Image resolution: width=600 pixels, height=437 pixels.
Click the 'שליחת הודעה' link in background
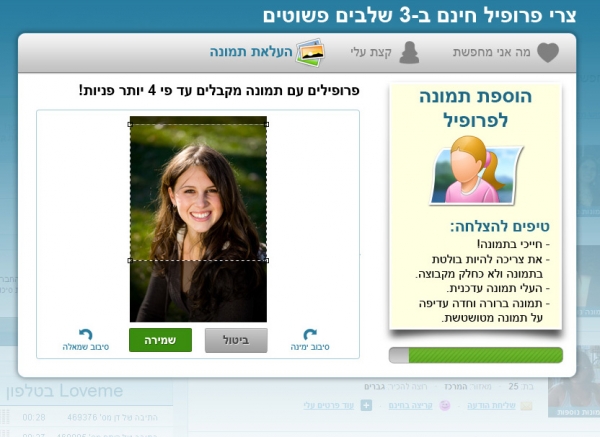click(491, 405)
